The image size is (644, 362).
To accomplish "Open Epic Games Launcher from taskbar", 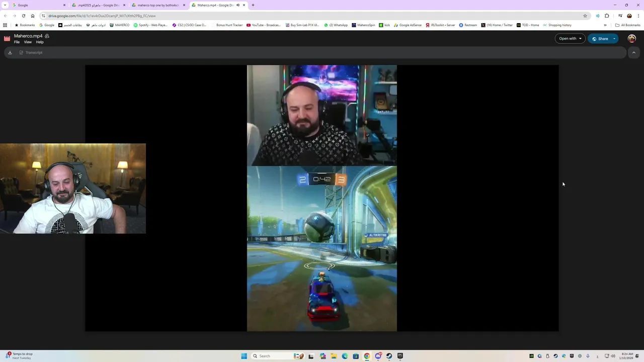I will coord(400,356).
